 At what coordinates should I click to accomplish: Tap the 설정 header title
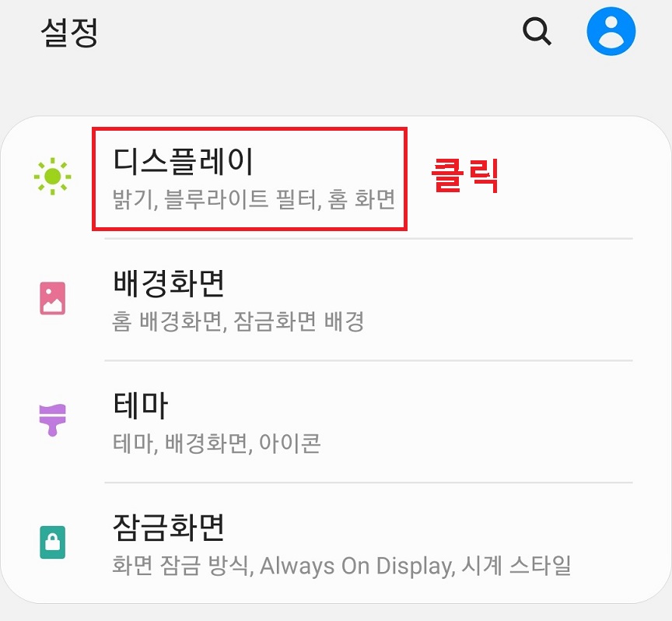[x=69, y=32]
